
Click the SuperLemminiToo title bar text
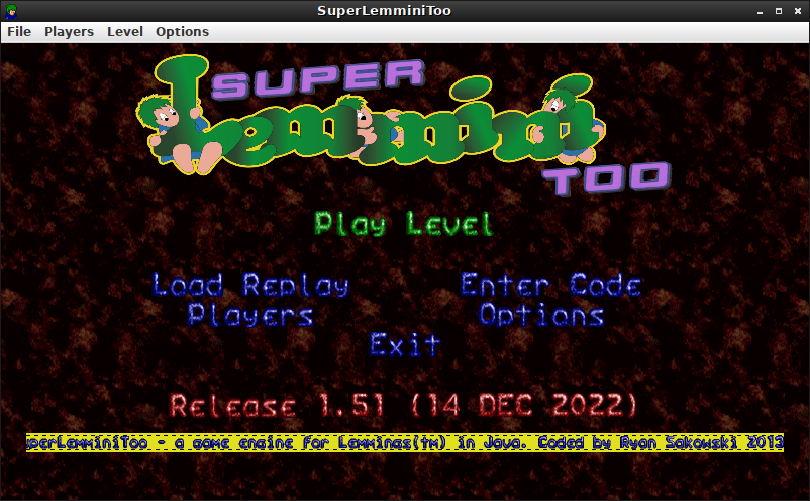point(384,11)
